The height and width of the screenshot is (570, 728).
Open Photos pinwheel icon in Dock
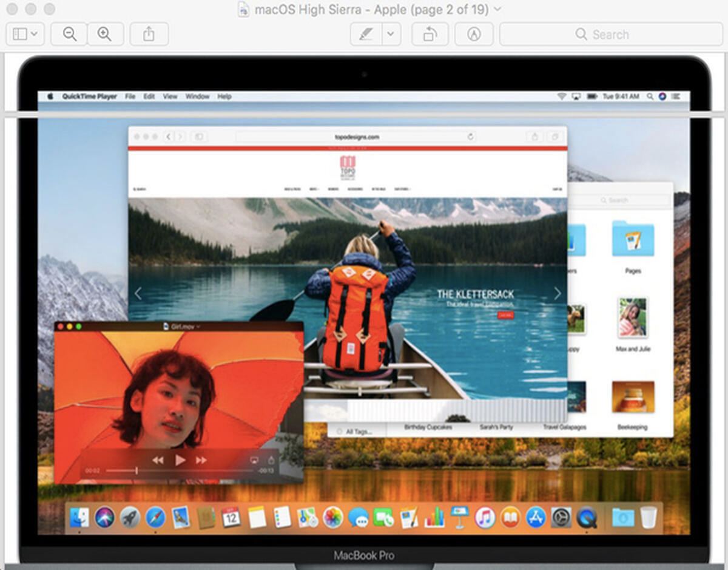(332, 517)
